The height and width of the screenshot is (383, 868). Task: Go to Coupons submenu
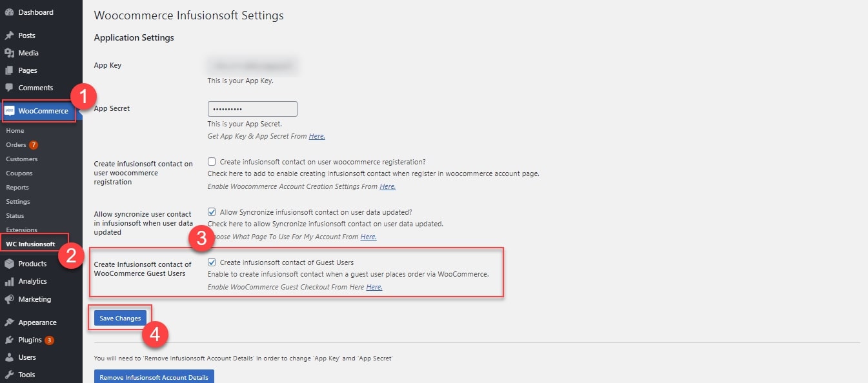pyautogui.click(x=19, y=173)
